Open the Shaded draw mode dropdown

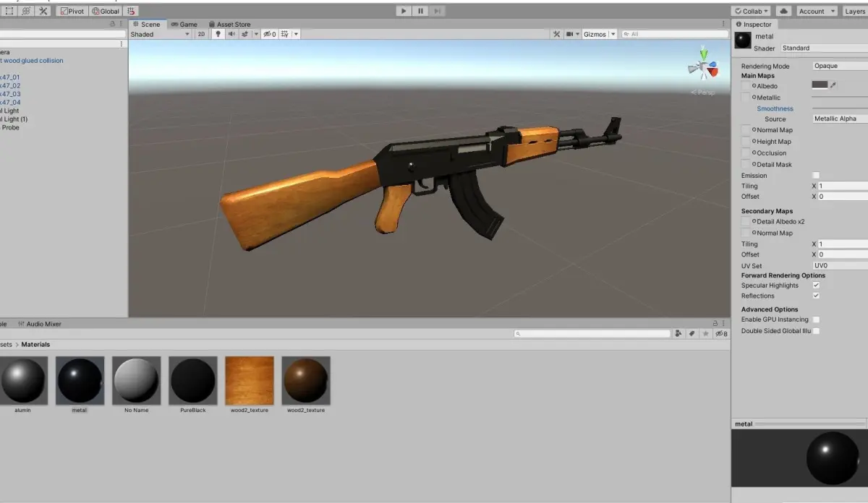161,34
